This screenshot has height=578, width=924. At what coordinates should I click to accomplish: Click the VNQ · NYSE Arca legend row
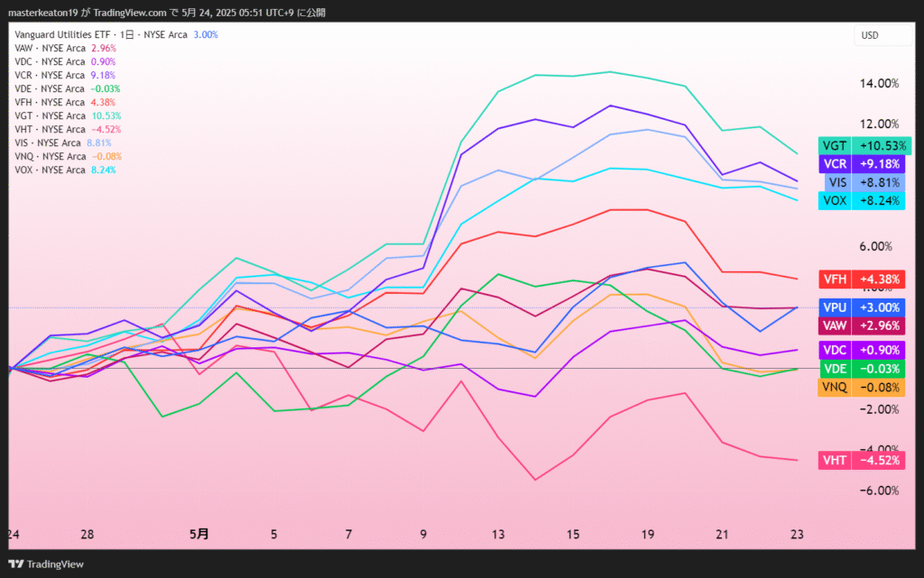(69, 157)
